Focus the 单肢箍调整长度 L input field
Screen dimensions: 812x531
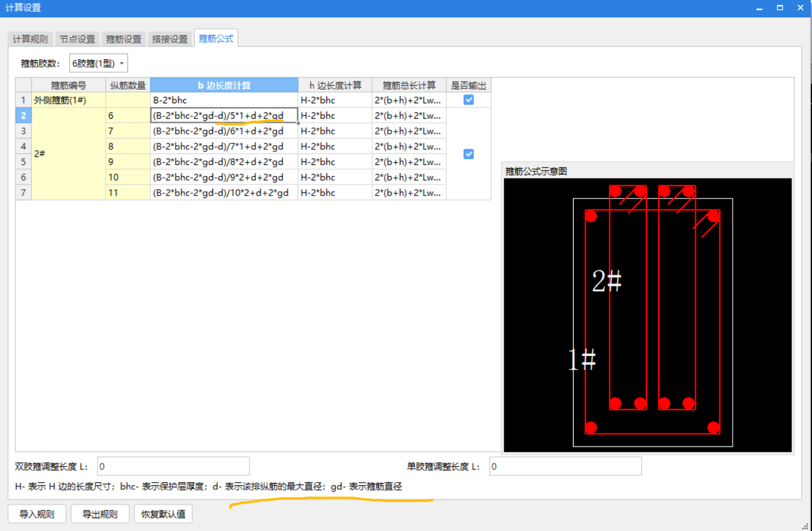(x=565, y=466)
